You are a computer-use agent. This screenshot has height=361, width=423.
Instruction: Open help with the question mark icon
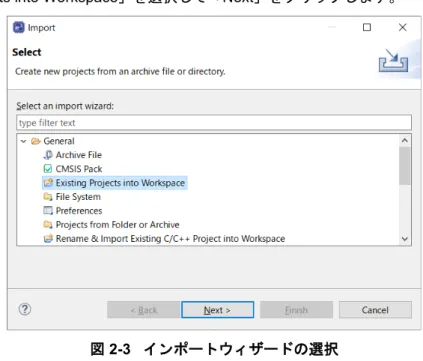click(25, 309)
